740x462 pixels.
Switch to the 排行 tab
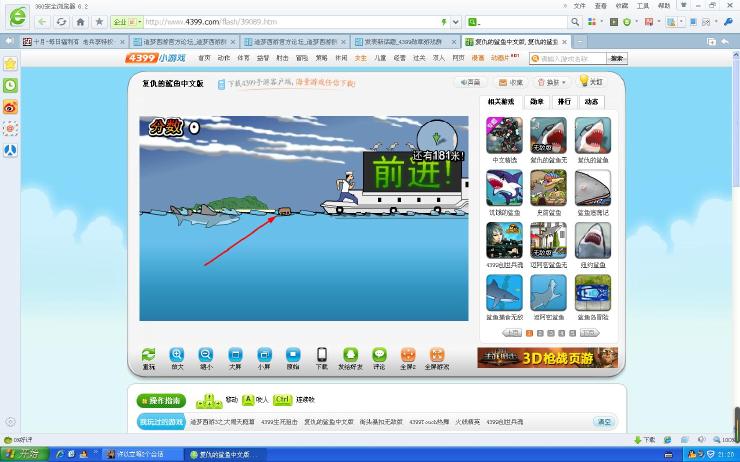tap(564, 101)
